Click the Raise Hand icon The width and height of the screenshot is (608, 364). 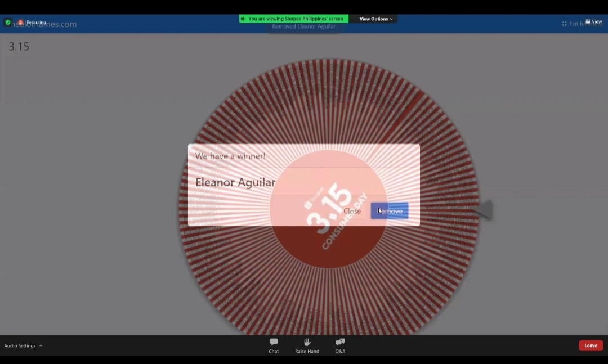pyautogui.click(x=307, y=345)
